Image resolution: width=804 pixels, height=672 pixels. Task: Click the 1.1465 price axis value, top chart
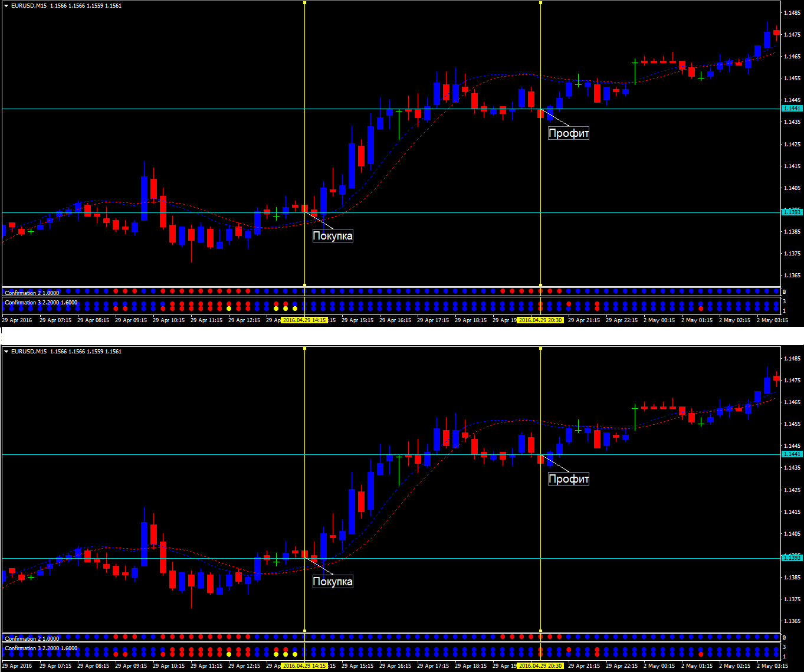click(792, 57)
